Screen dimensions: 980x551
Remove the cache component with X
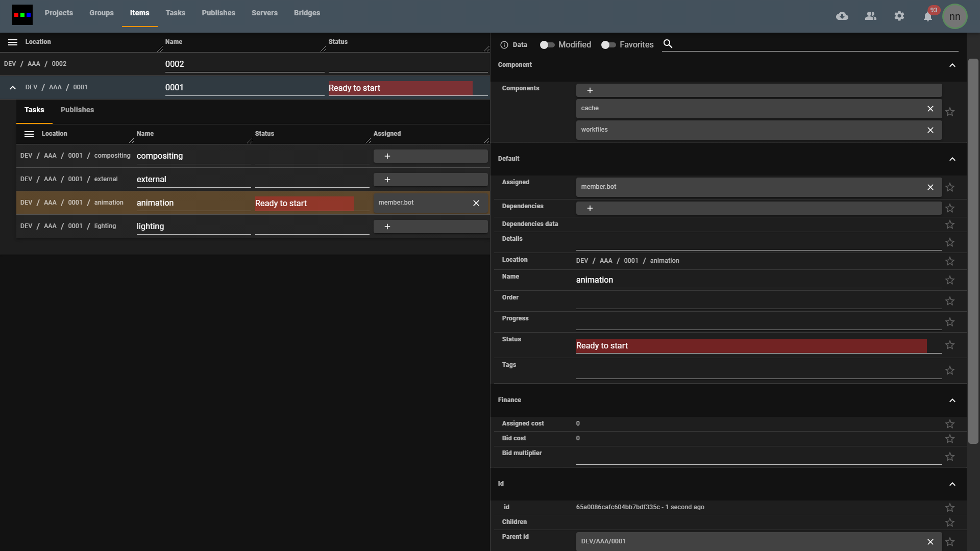pos(930,109)
